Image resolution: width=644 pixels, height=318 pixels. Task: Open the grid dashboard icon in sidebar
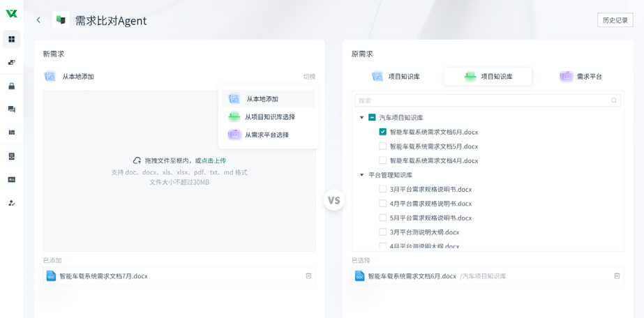click(11, 39)
